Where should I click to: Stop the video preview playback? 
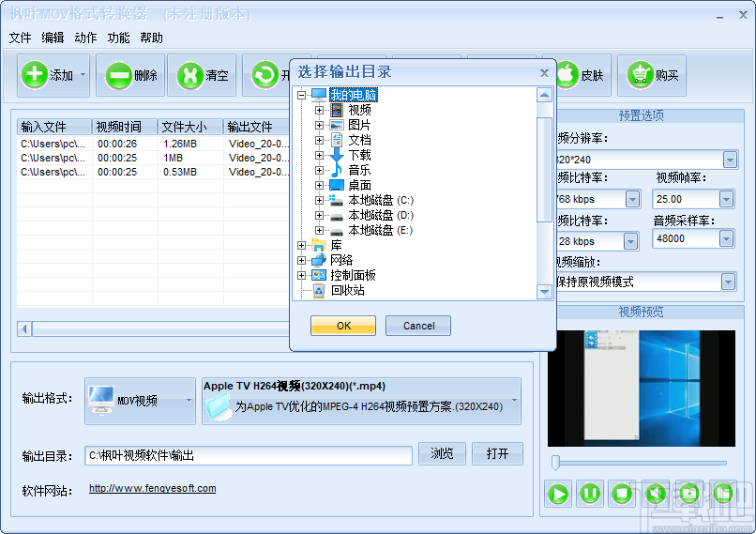coord(622,494)
